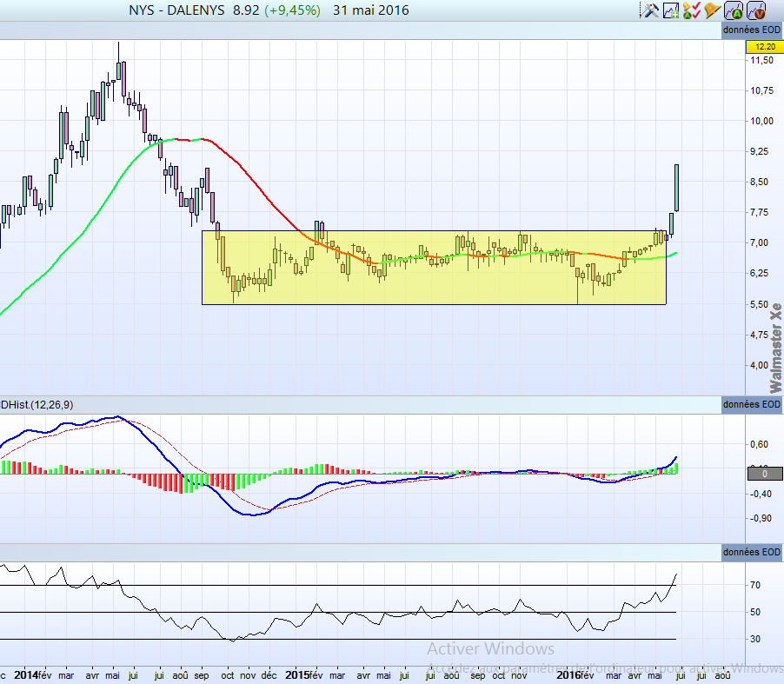Click the add indicator chart icon
This screenshot has width=784, height=684.
pyautogui.click(x=671, y=10)
